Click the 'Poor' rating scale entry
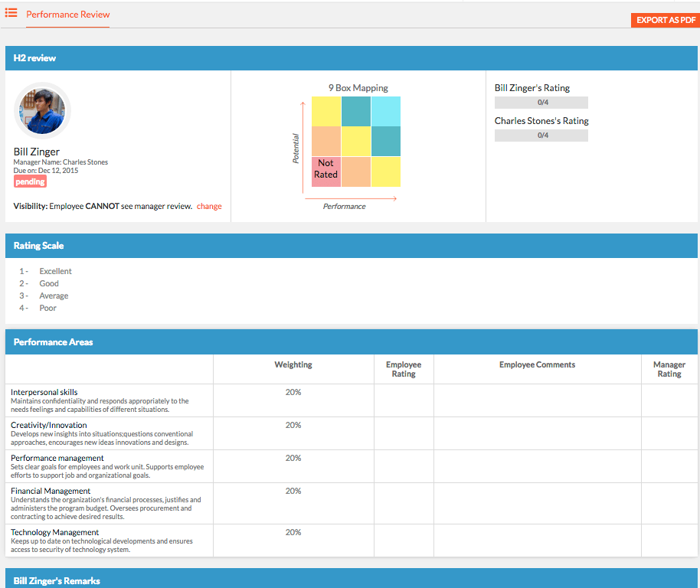Viewport: 700px width, 588px height. (47, 309)
